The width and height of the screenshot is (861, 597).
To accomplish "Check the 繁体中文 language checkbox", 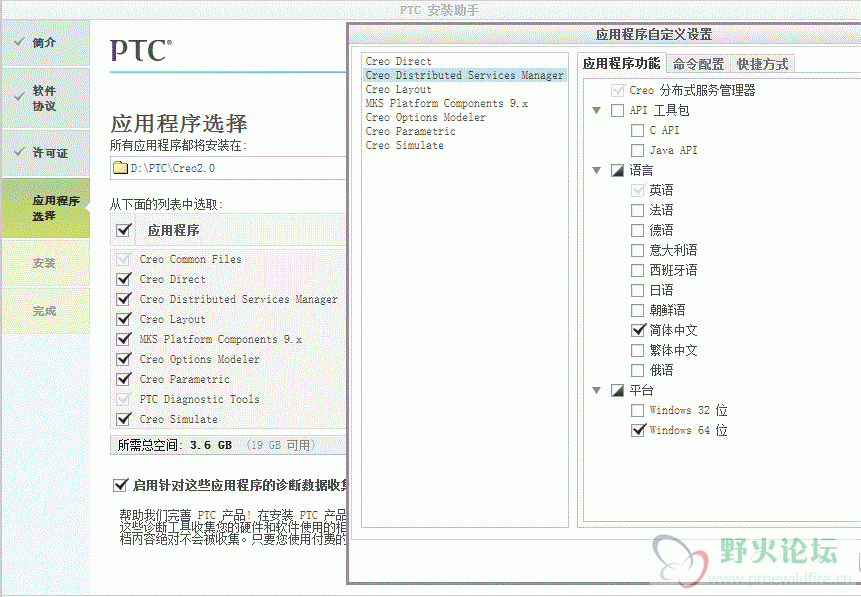I will click(x=638, y=350).
